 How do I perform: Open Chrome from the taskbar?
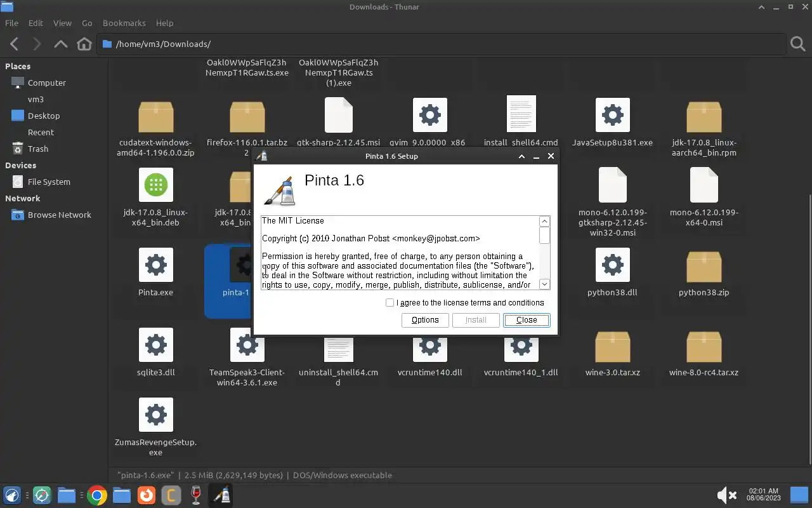pos(97,495)
